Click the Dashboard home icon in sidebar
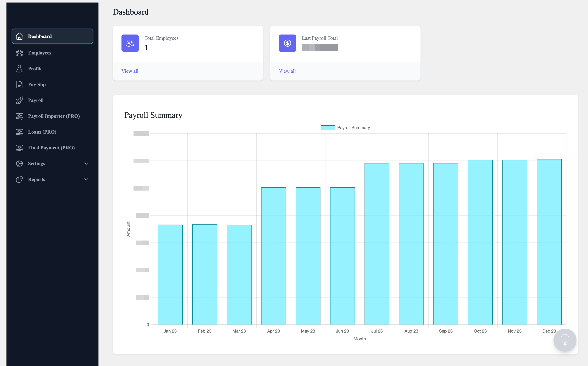The width and height of the screenshot is (588, 366). click(19, 36)
